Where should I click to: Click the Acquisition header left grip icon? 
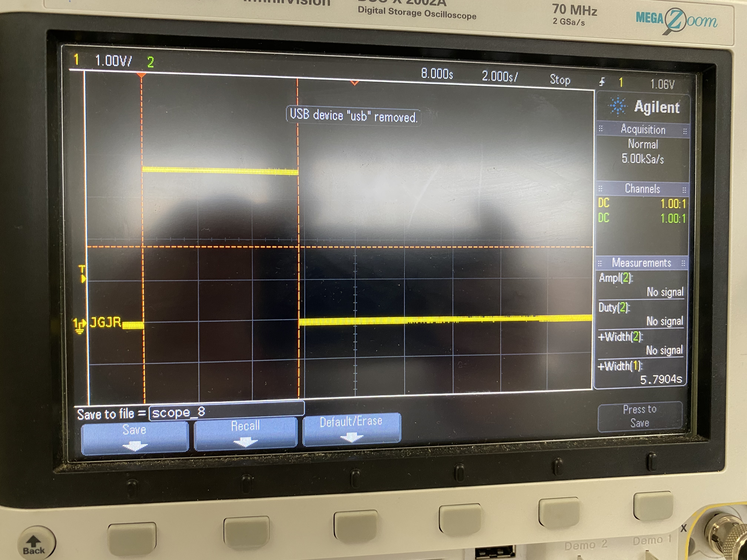click(x=600, y=128)
